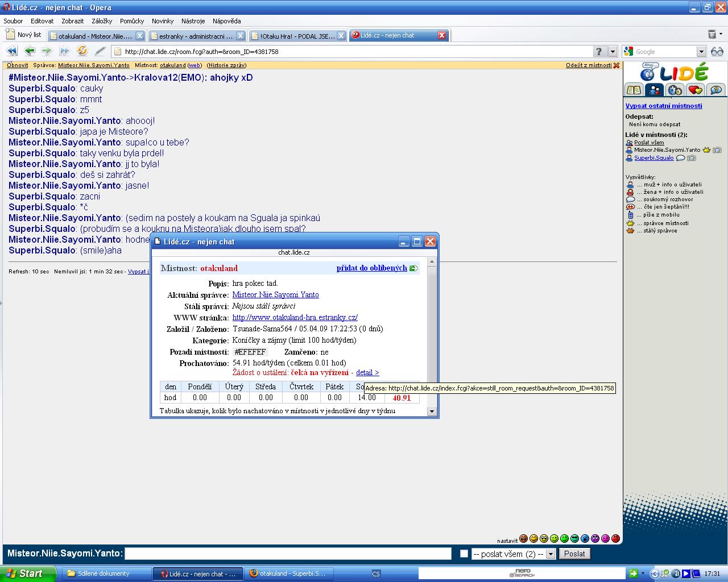
Task: Open the gears settings tab in Lidé sidebar
Action: point(675,90)
